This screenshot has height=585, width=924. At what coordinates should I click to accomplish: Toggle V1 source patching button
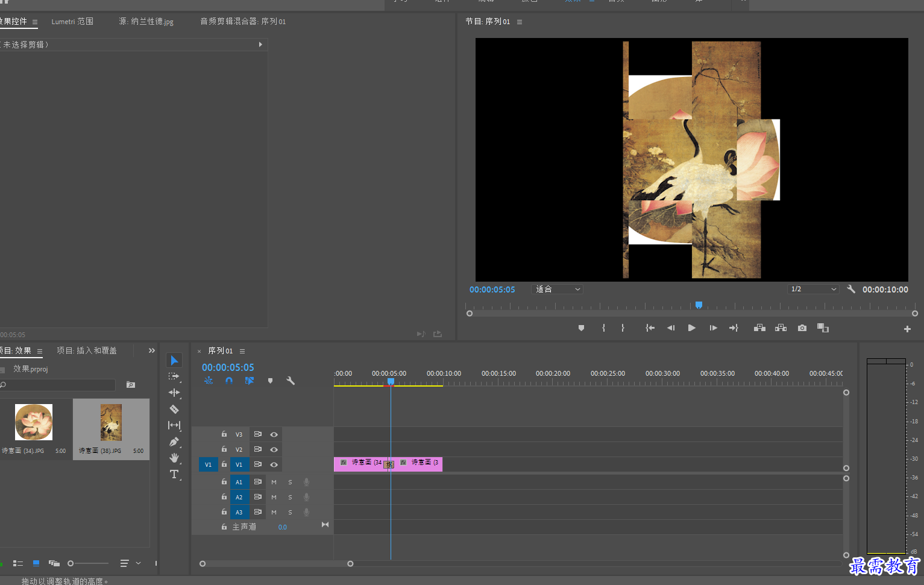[208, 464]
